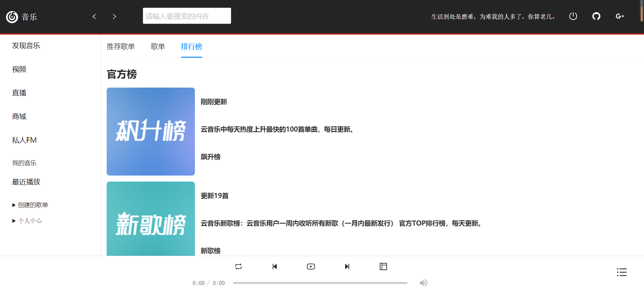The width and height of the screenshot is (644, 289).
Task: Open 直播 in the sidebar
Action: tap(19, 93)
